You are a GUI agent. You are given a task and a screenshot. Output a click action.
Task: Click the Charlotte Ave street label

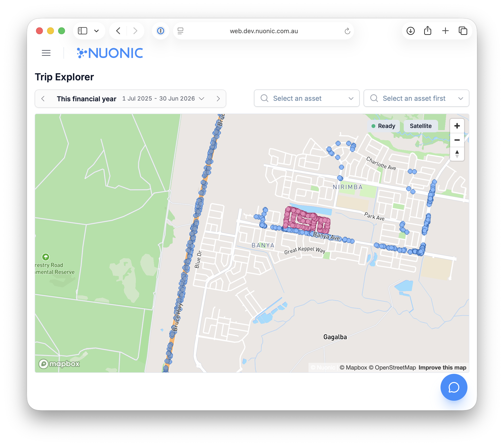click(x=381, y=164)
